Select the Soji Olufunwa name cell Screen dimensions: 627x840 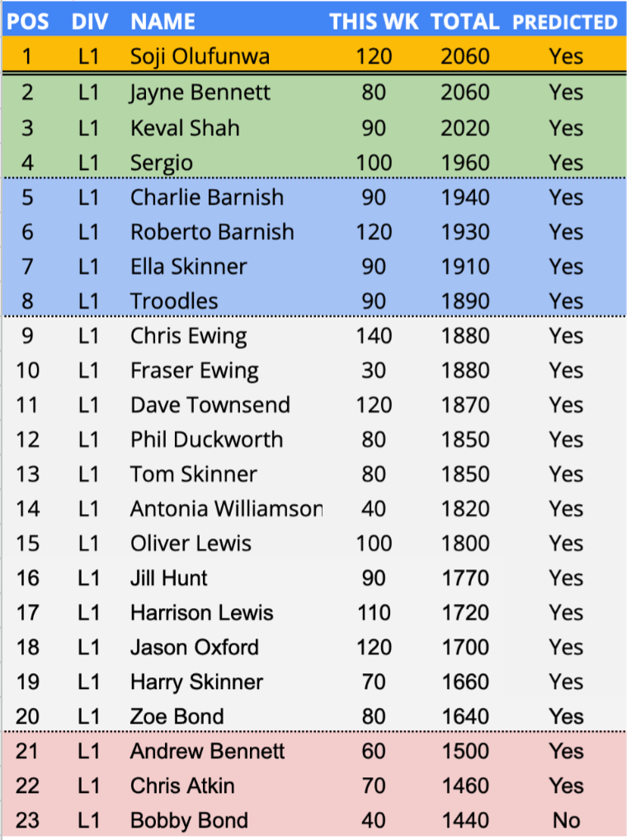(197, 57)
